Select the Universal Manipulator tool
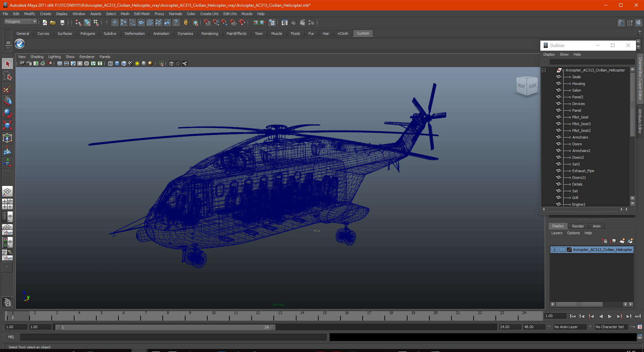Screen dimensions: 644x352 (x=7, y=138)
